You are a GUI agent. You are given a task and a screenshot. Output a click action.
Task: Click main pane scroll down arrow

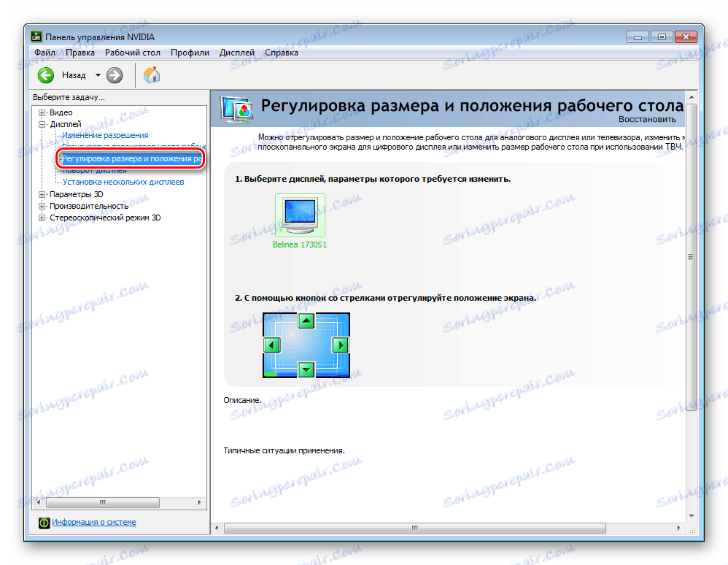click(692, 516)
